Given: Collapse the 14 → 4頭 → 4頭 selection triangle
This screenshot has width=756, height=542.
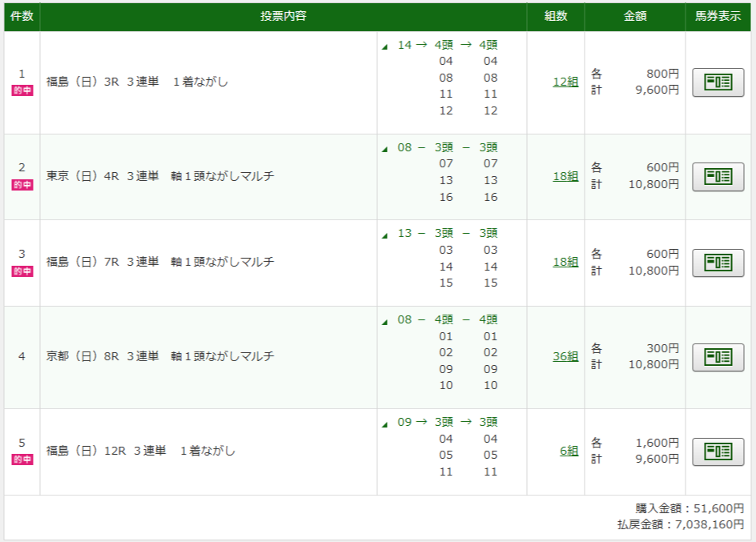Looking at the screenshot, I should (x=385, y=46).
